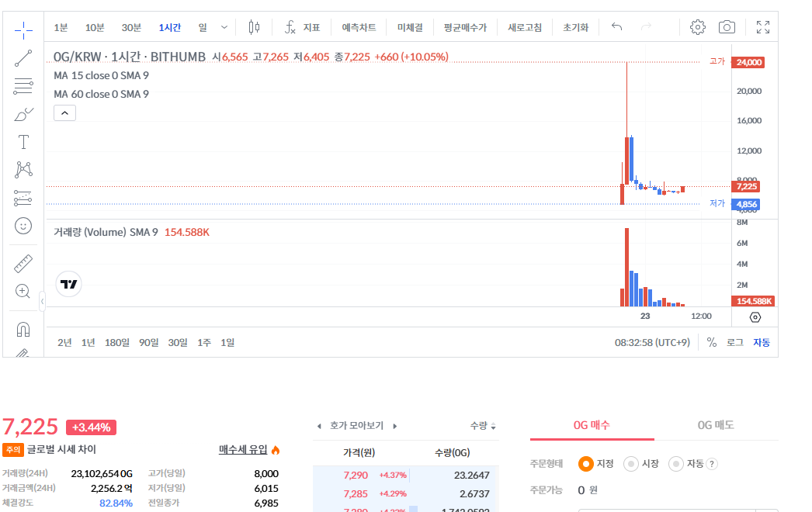Open chart settings gear
This screenshot has width=812, height=512.
pyautogui.click(x=698, y=27)
